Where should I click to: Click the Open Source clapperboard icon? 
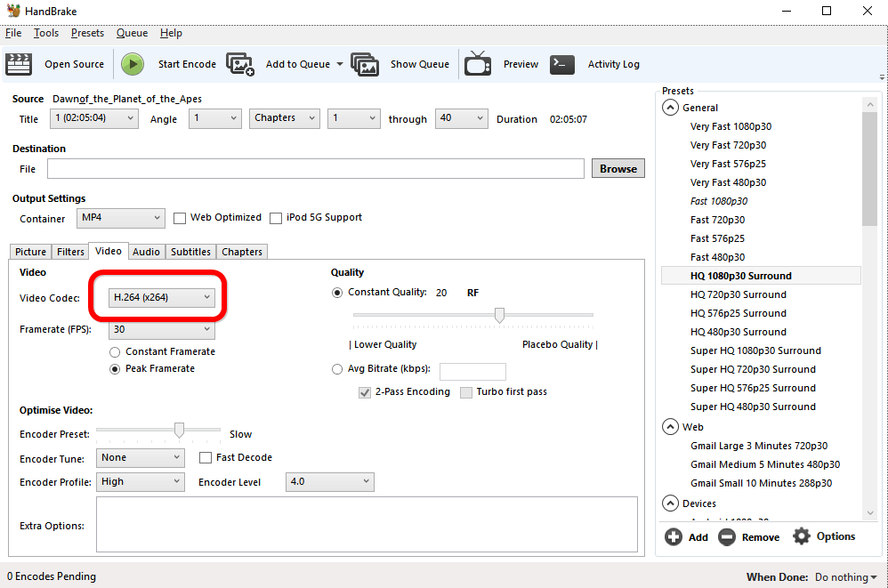[19, 64]
